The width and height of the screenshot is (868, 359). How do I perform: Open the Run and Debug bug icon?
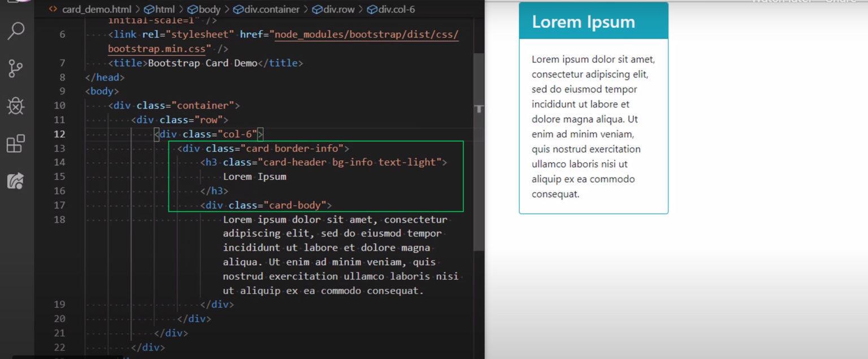16,106
